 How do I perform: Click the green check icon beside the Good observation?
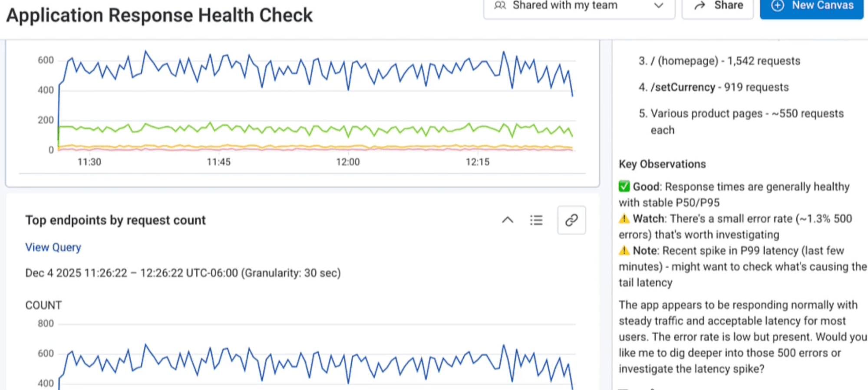(x=624, y=187)
